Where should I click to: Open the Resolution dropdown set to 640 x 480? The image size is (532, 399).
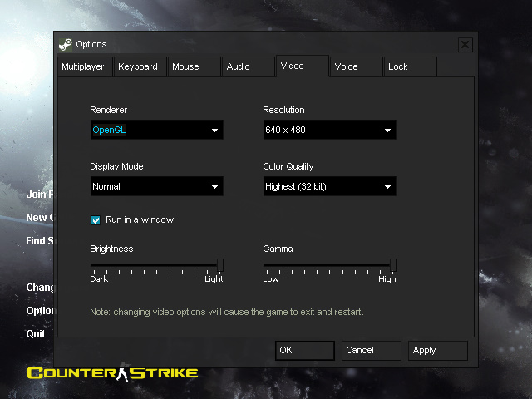coord(329,131)
